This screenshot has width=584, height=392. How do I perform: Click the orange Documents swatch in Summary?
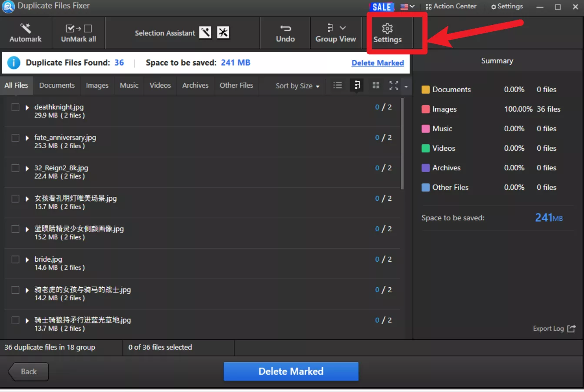(x=426, y=90)
